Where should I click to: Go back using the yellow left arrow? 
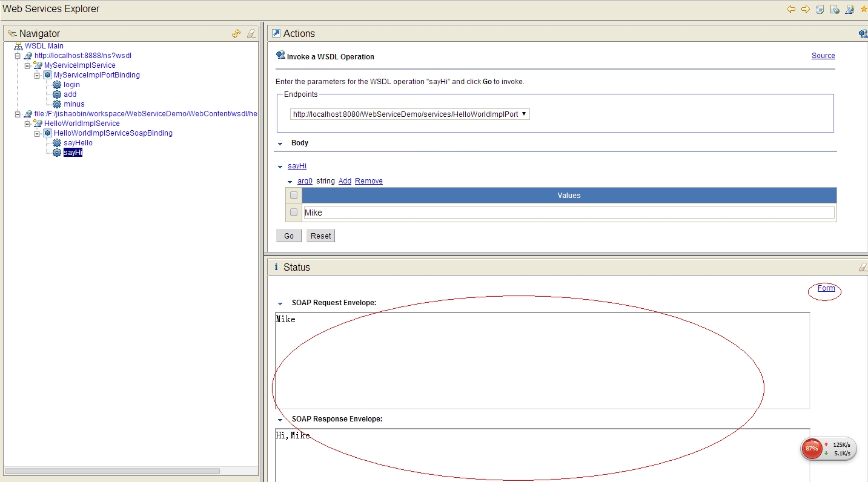[x=791, y=9]
